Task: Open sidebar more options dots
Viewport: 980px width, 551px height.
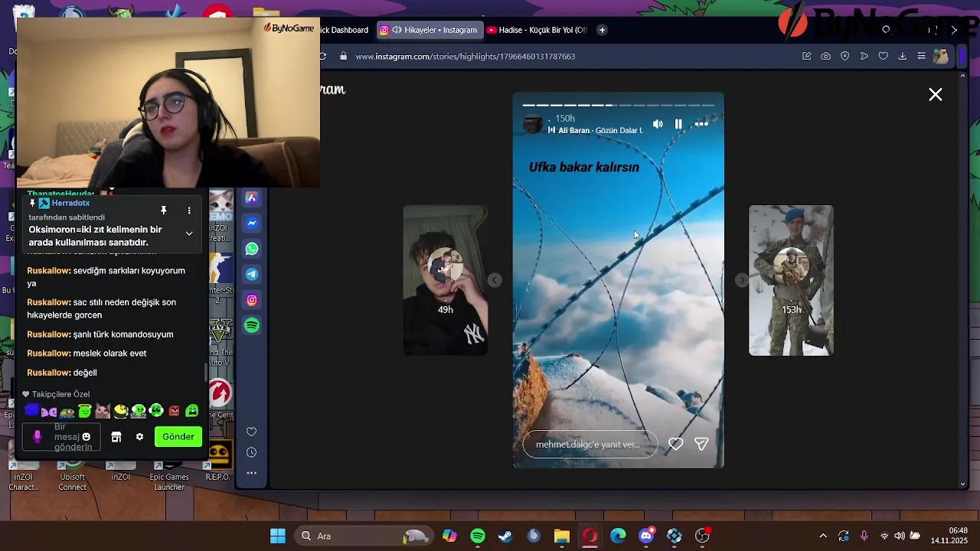Action: coord(251,473)
